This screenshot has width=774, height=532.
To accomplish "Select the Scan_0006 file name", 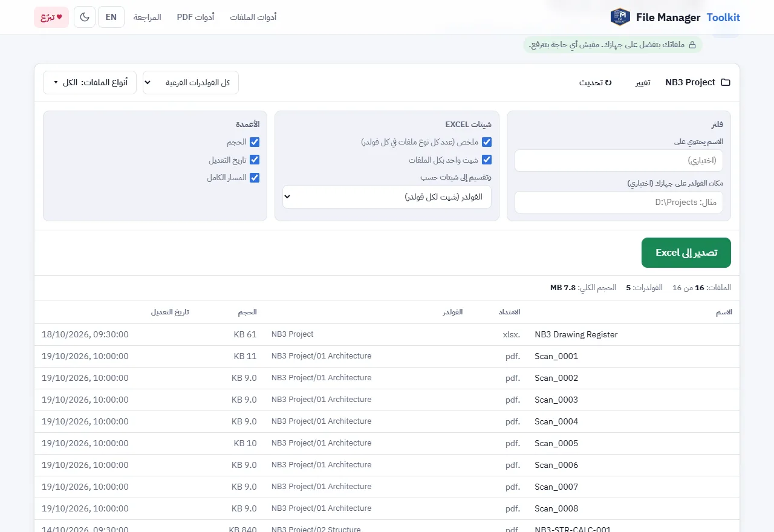I will tap(556, 465).
